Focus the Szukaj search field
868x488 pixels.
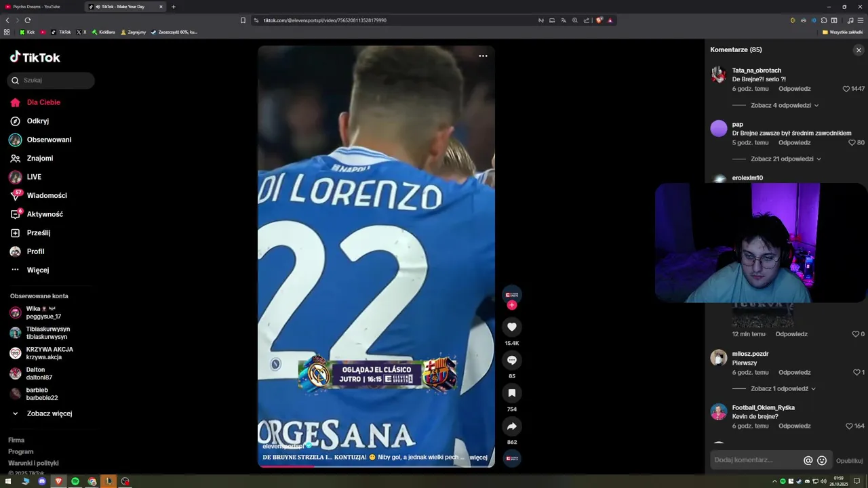[51, 80]
